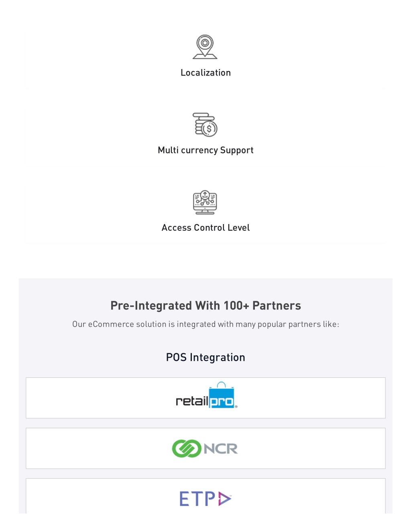
Task: Click the NCR partner card
Action: 205,448
